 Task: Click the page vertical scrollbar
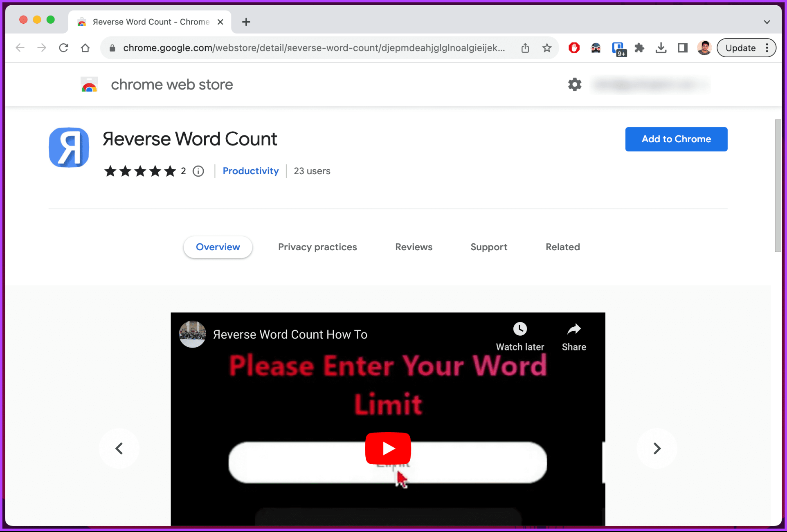coord(778,186)
